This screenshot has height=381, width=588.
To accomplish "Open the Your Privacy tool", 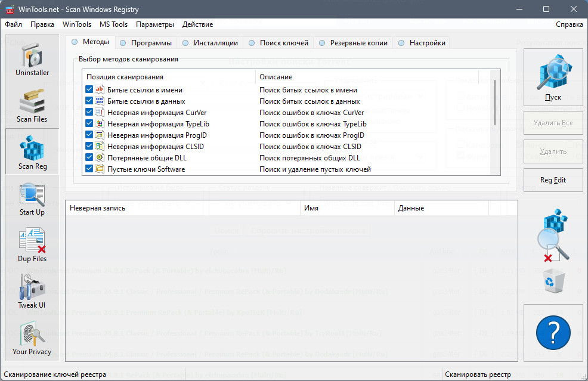I will pos(32,338).
